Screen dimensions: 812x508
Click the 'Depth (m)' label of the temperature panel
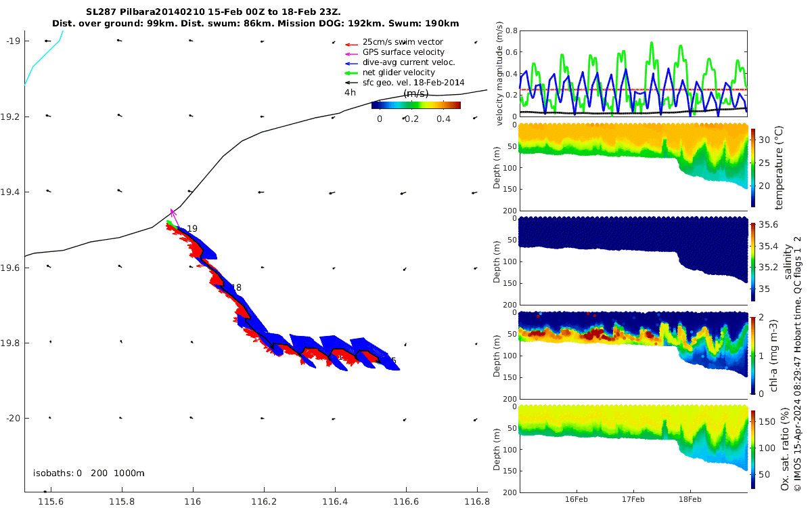point(497,167)
